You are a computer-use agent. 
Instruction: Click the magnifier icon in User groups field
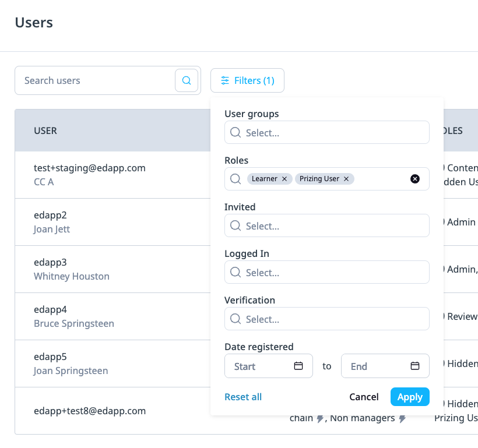[236, 132]
